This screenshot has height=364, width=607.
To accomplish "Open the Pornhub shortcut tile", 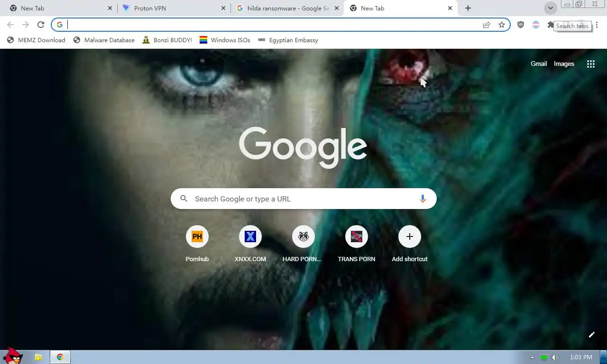I will 197,244.
